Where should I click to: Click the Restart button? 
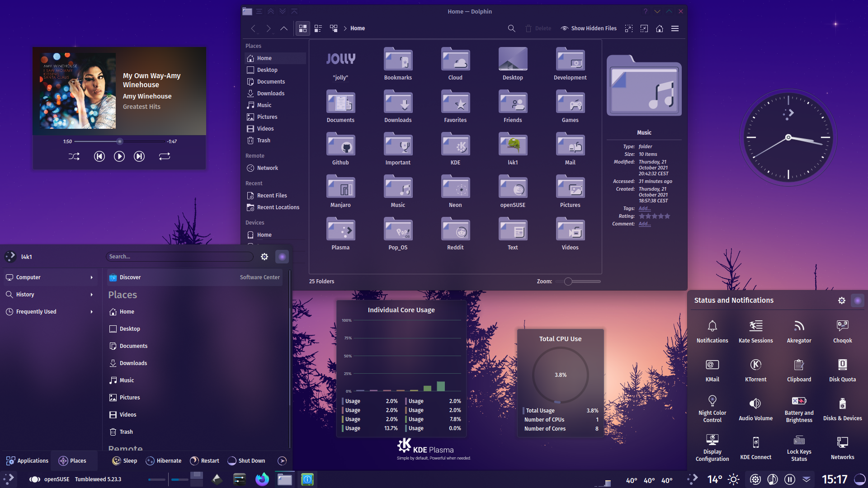click(204, 461)
